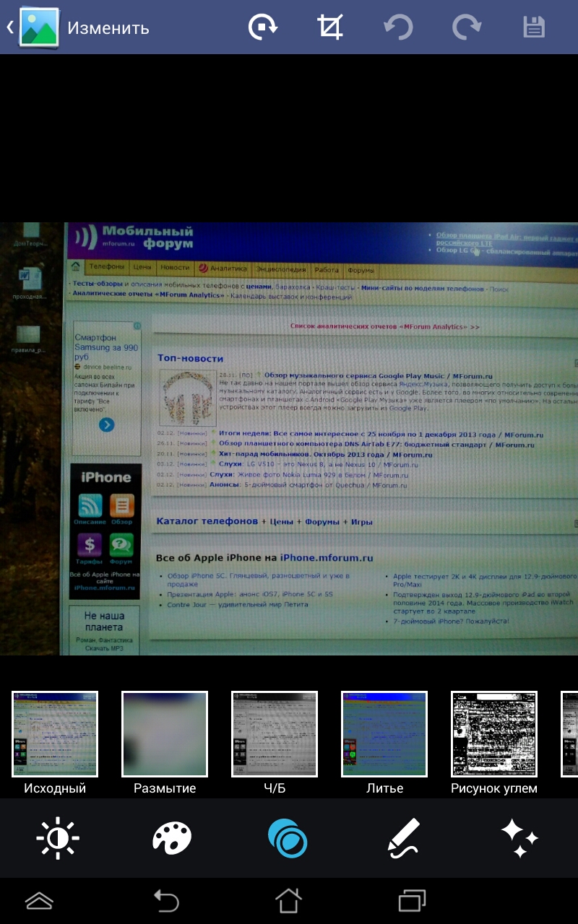Tap the rotate image icon
This screenshot has height=924, width=578.
tap(262, 27)
